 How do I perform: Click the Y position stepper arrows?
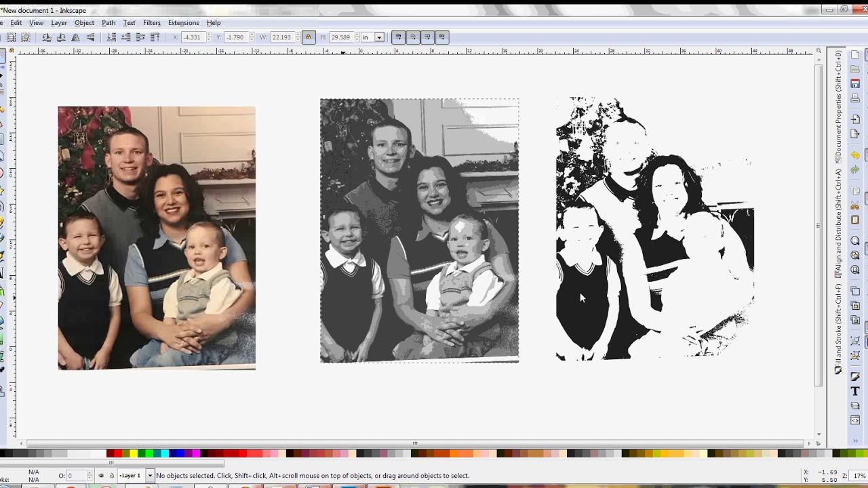252,37
